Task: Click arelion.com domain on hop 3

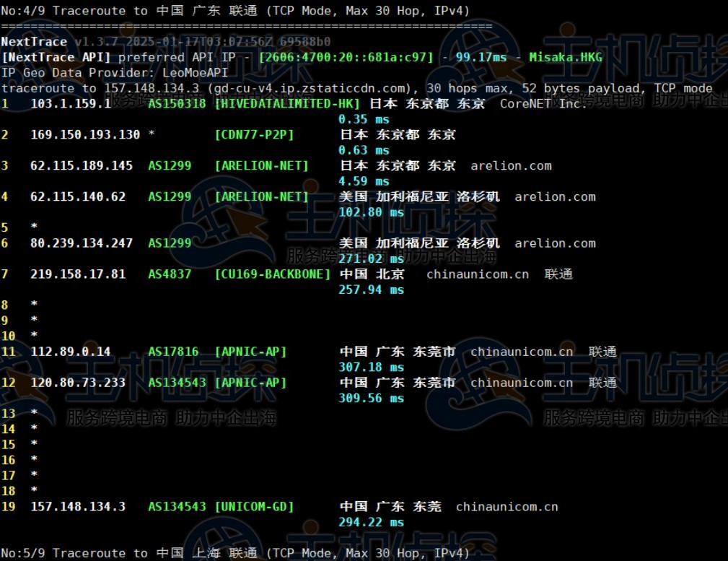Action: tap(511, 165)
